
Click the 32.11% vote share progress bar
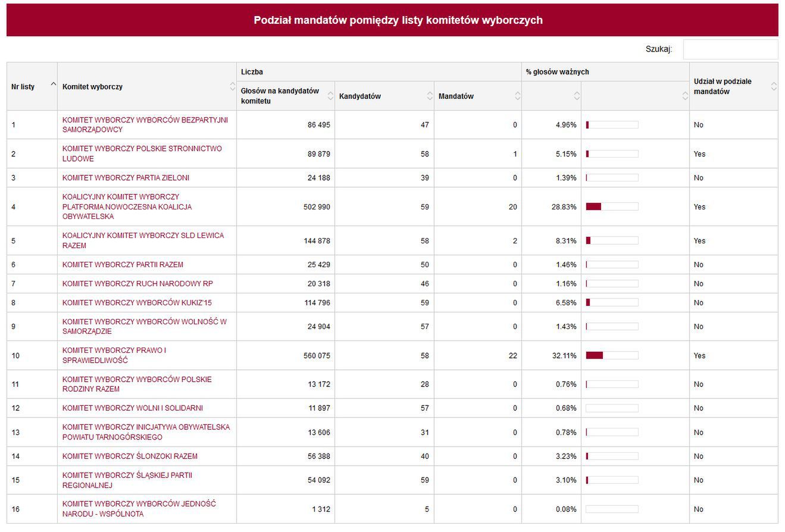click(612, 355)
